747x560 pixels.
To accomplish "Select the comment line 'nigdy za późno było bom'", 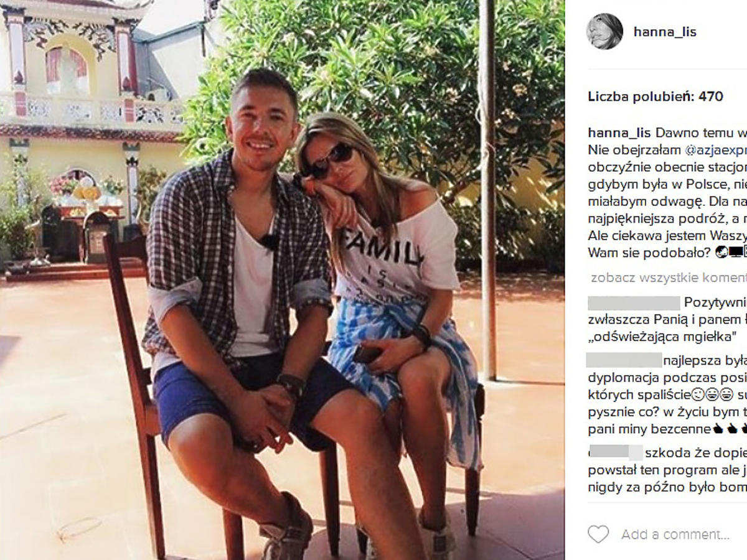I will coord(667,487).
